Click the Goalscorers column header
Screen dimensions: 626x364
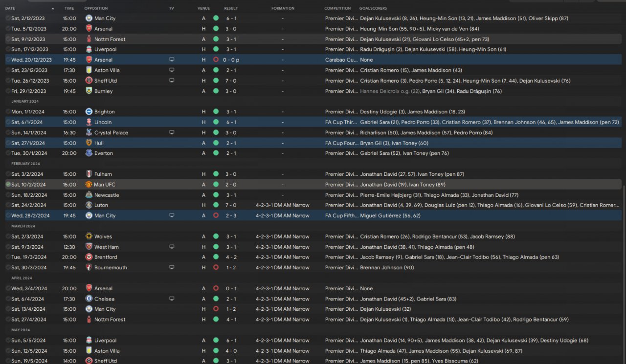pos(373,8)
